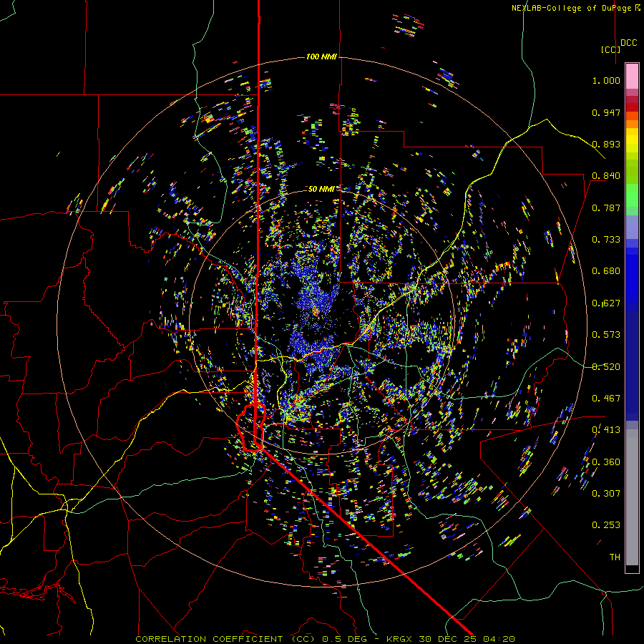Click the KRGX station identifier
The image size is (644, 644).
tap(399, 639)
